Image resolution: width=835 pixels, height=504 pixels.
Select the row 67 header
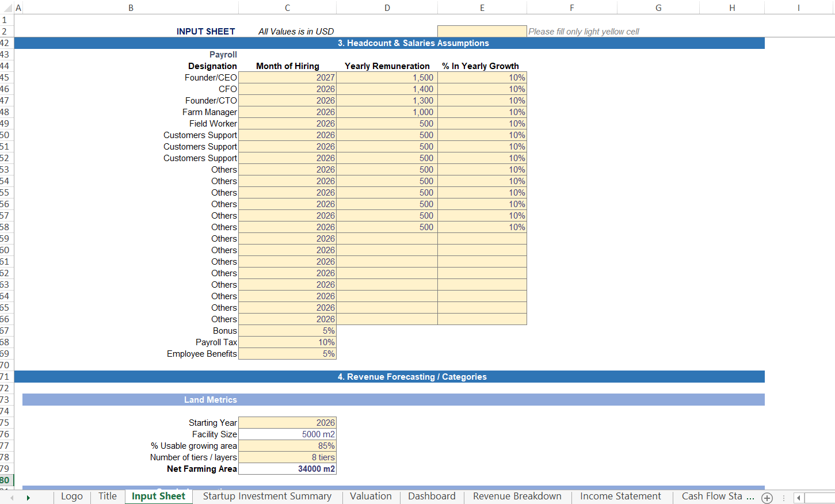point(5,331)
